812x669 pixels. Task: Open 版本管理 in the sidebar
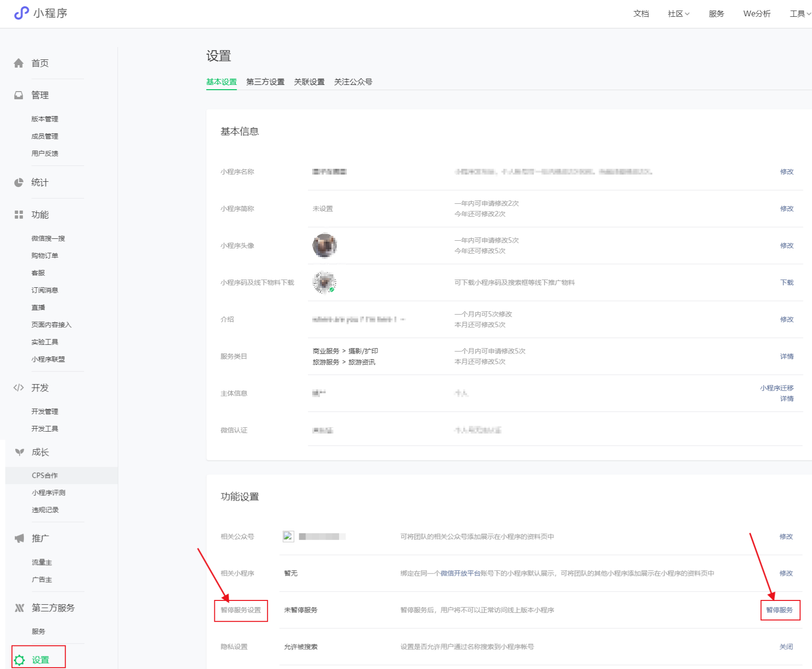(45, 119)
